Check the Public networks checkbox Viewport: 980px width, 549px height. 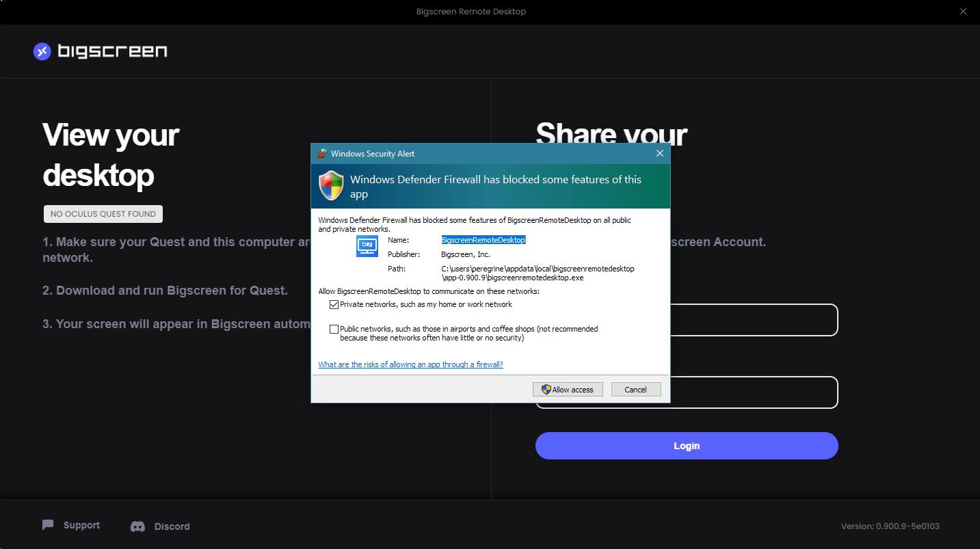pos(334,329)
